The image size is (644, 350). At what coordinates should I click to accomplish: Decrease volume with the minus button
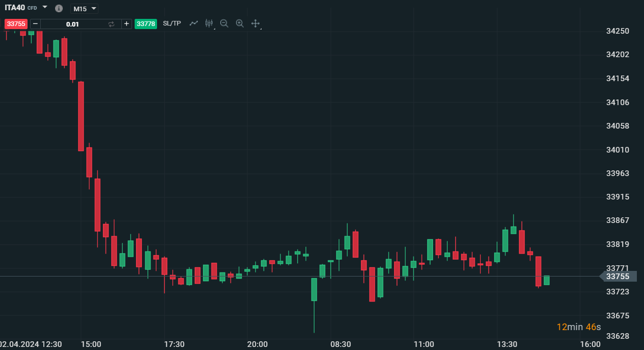(35, 23)
